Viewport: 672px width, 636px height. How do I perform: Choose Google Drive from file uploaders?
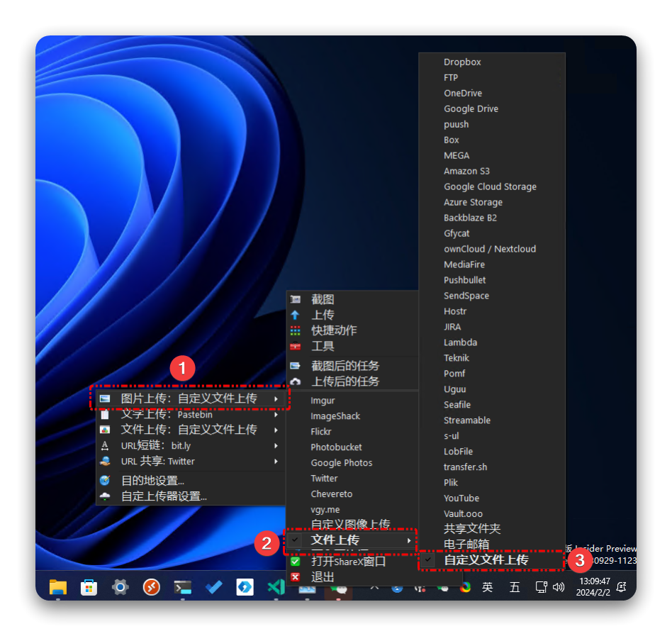pos(471,109)
